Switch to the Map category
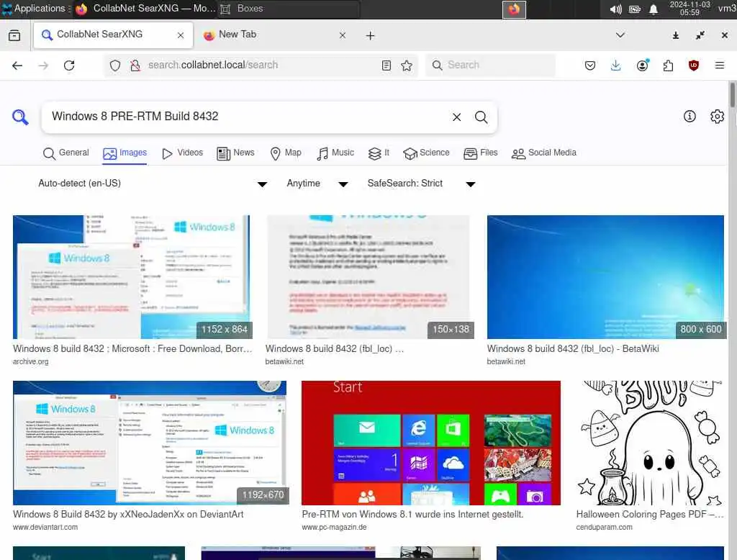Image resolution: width=737 pixels, height=560 pixels. click(285, 153)
